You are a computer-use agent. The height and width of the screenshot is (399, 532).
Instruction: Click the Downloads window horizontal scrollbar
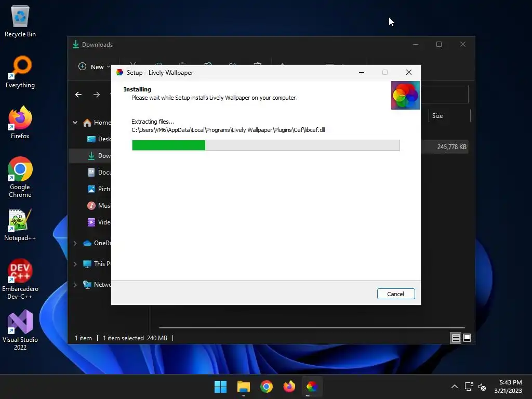pyautogui.click(x=312, y=328)
